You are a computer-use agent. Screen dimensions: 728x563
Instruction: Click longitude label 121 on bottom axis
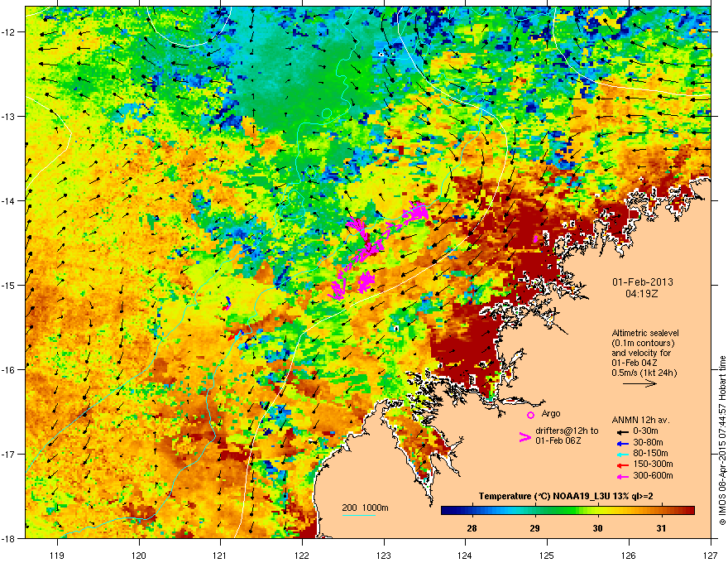221,555
